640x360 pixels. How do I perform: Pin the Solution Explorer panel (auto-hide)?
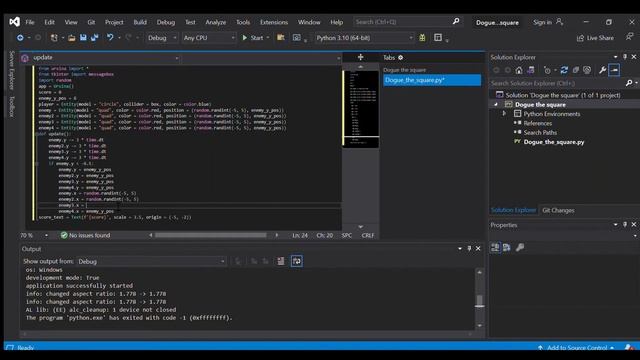[x=625, y=57]
